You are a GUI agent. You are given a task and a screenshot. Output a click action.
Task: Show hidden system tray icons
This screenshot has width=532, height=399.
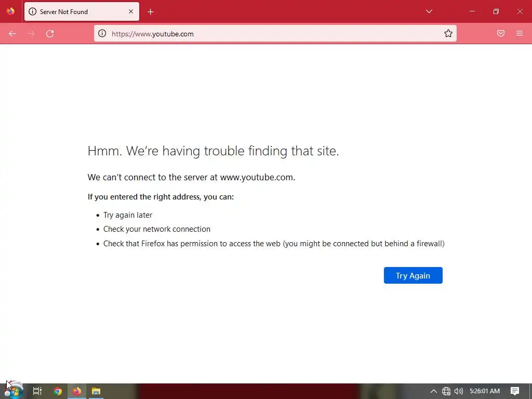(x=434, y=391)
